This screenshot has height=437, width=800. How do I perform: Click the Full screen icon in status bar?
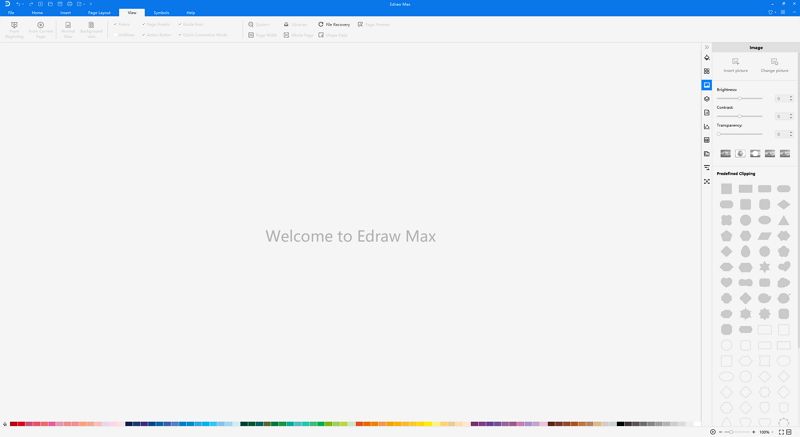coord(781,432)
